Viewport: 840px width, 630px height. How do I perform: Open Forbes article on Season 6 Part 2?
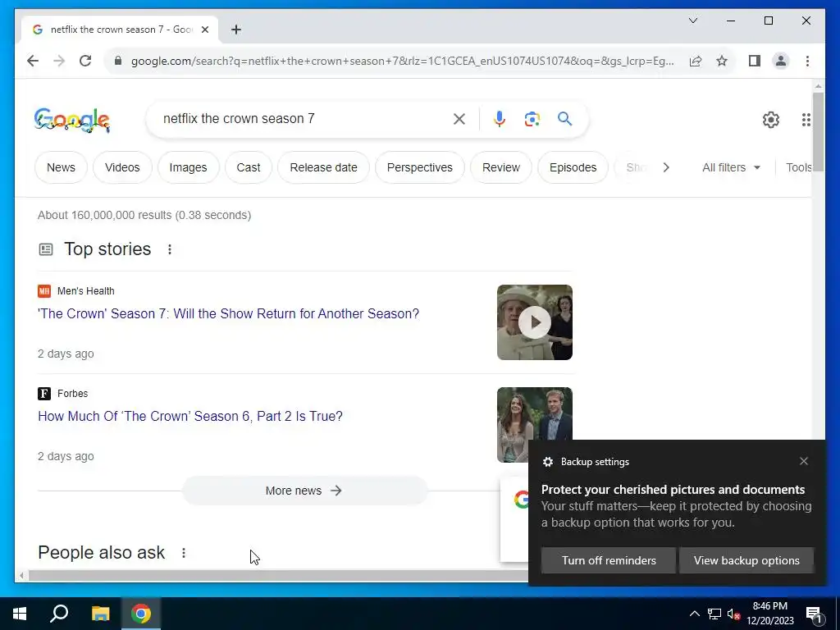coord(190,416)
